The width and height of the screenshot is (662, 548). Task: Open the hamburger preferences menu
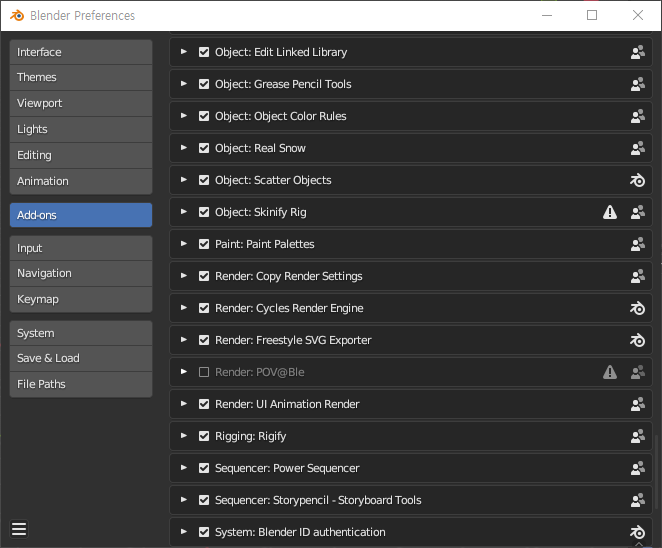19,529
